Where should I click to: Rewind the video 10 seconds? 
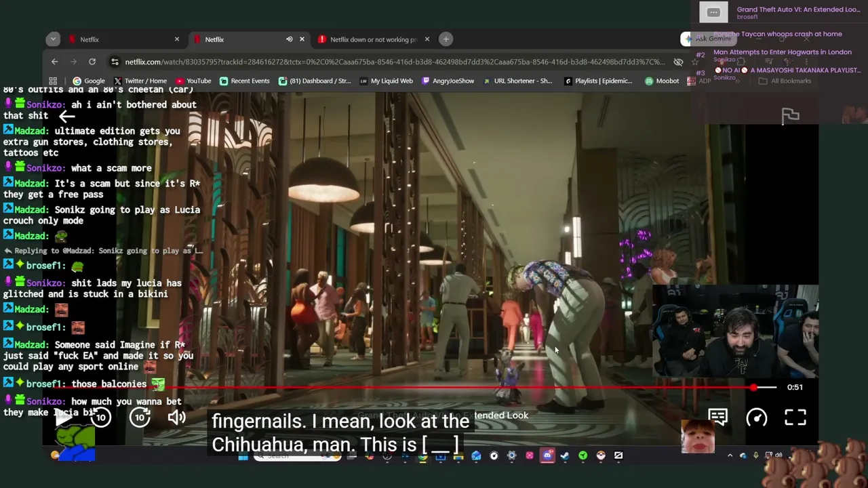tap(101, 418)
